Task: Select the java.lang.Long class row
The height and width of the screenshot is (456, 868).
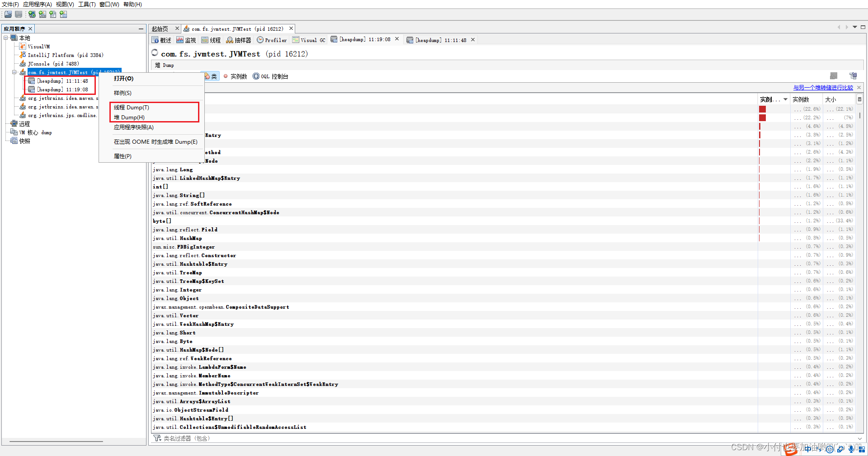Action: coord(454,169)
